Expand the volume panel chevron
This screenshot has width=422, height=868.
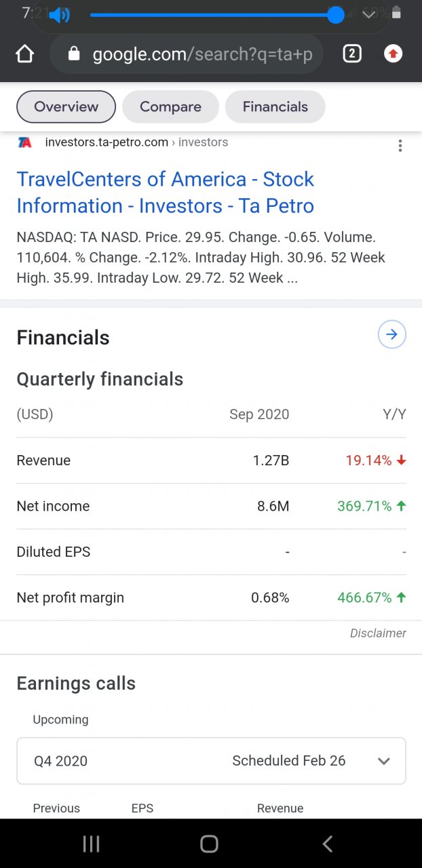(369, 15)
